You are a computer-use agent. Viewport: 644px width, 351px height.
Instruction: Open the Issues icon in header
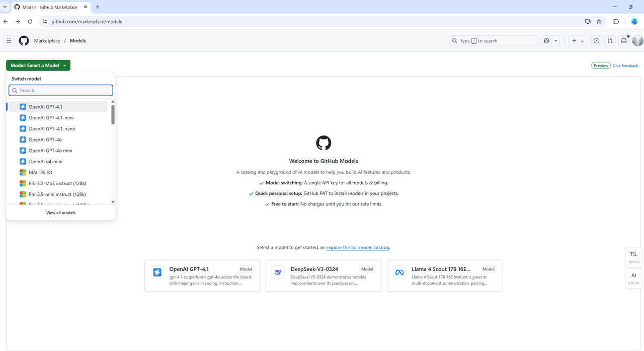(x=596, y=40)
